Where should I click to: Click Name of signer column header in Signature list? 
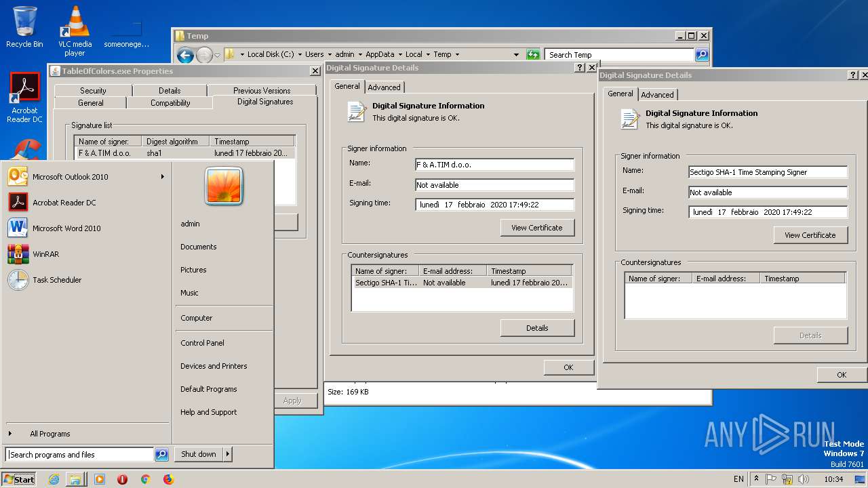[x=108, y=142]
